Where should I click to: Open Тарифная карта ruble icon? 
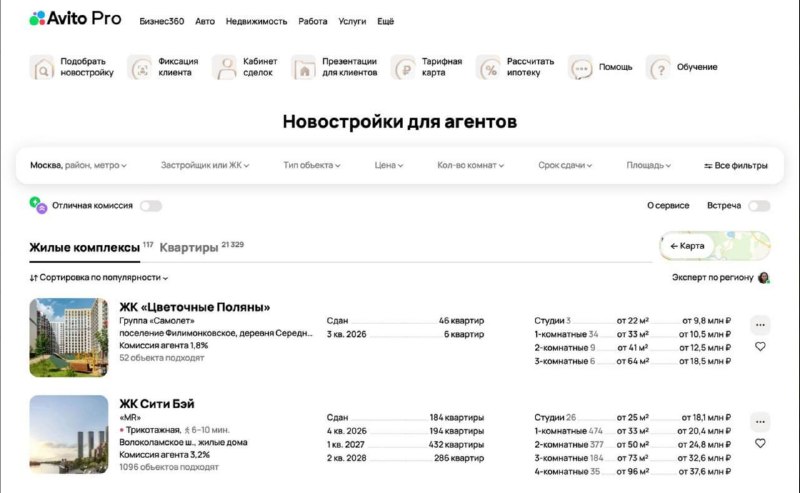(x=404, y=67)
